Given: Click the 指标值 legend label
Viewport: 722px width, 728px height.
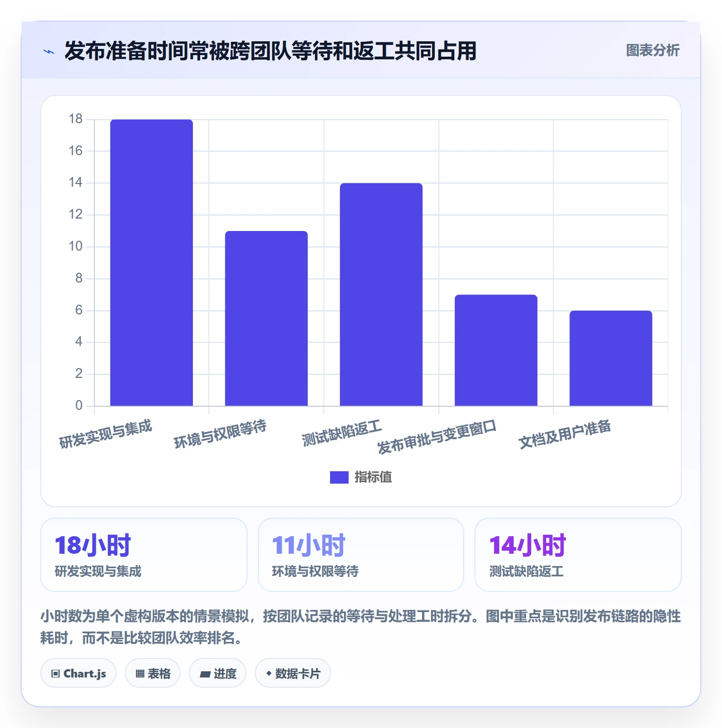Looking at the screenshot, I should point(373,477).
